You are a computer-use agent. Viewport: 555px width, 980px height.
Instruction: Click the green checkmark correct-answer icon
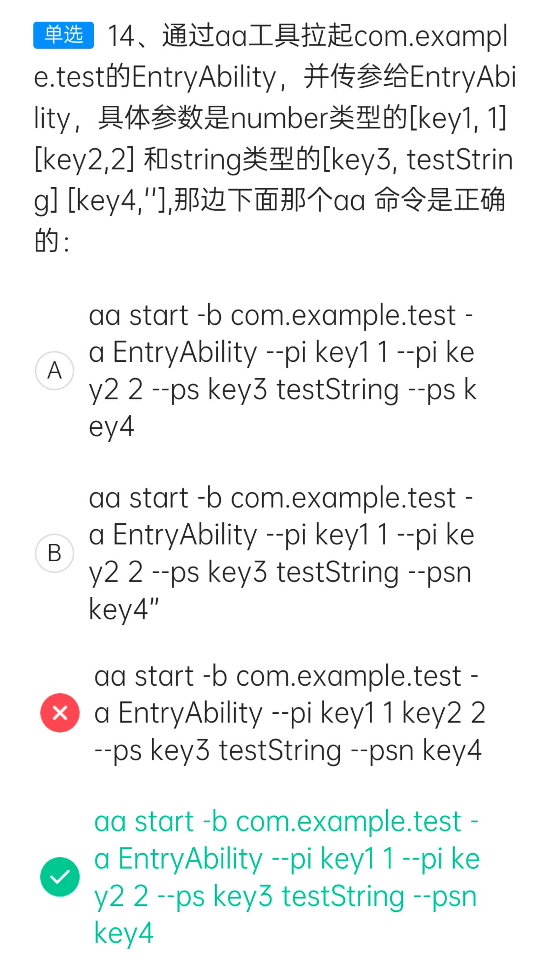pyautogui.click(x=60, y=877)
